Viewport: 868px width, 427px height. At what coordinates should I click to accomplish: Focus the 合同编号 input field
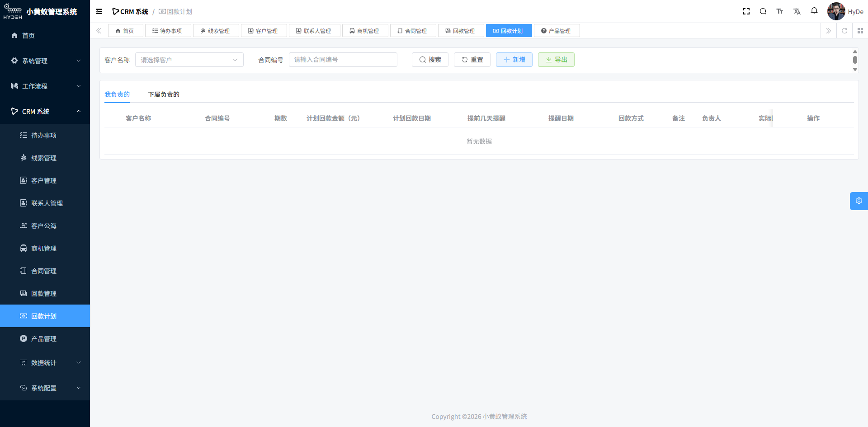(x=343, y=60)
